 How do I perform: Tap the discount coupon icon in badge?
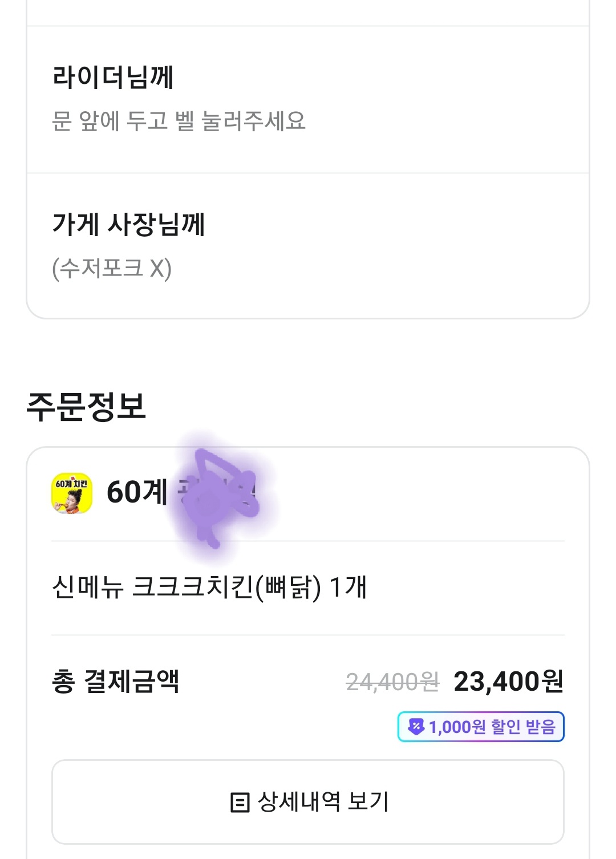(416, 727)
